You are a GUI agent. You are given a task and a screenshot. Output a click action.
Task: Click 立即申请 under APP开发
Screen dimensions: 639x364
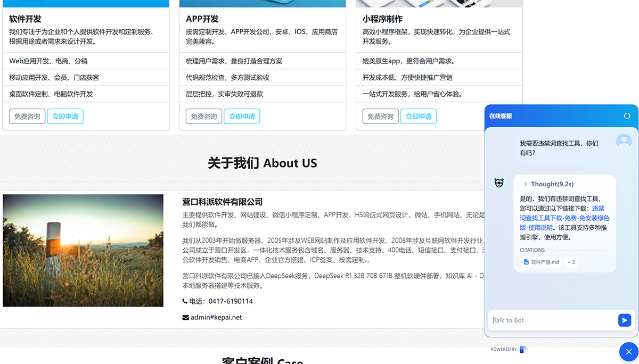tap(242, 117)
